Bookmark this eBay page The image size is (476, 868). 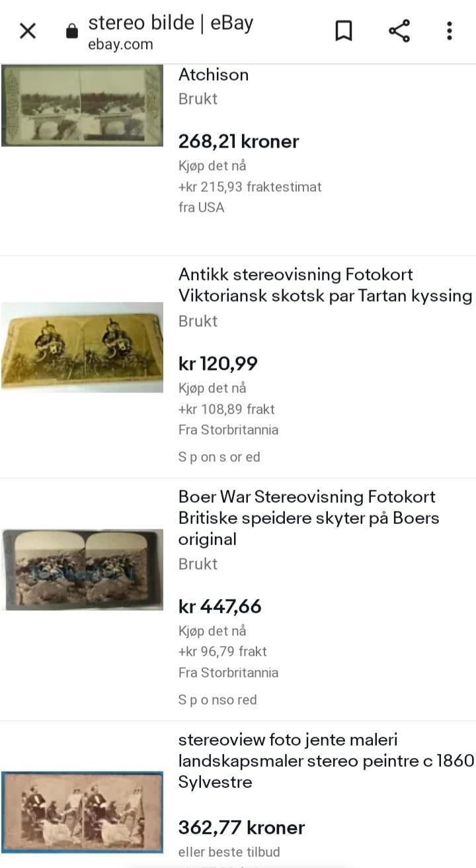[x=343, y=31]
